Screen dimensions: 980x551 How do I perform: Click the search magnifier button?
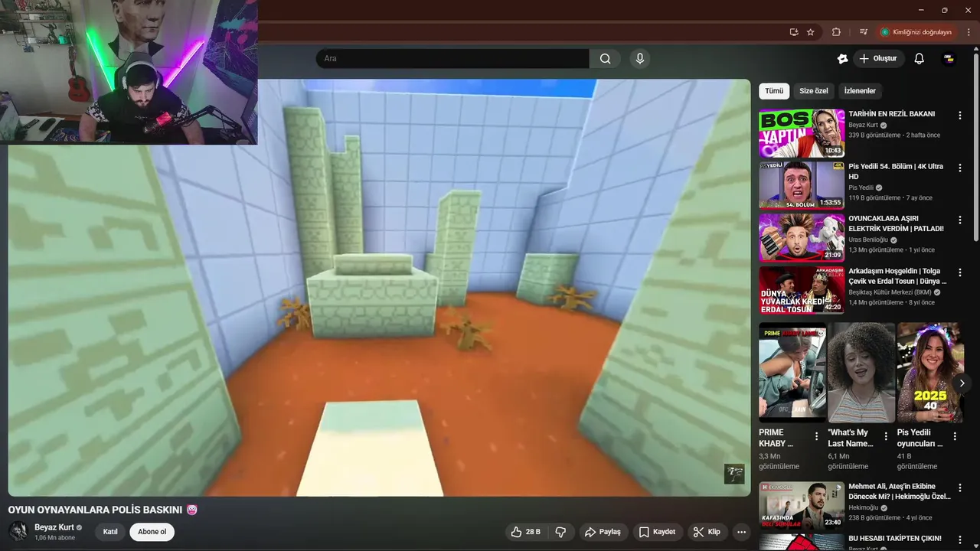tap(605, 59)
